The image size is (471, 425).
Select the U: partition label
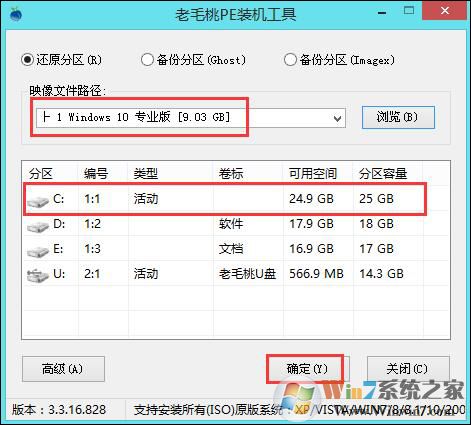(x=59, y=274)
